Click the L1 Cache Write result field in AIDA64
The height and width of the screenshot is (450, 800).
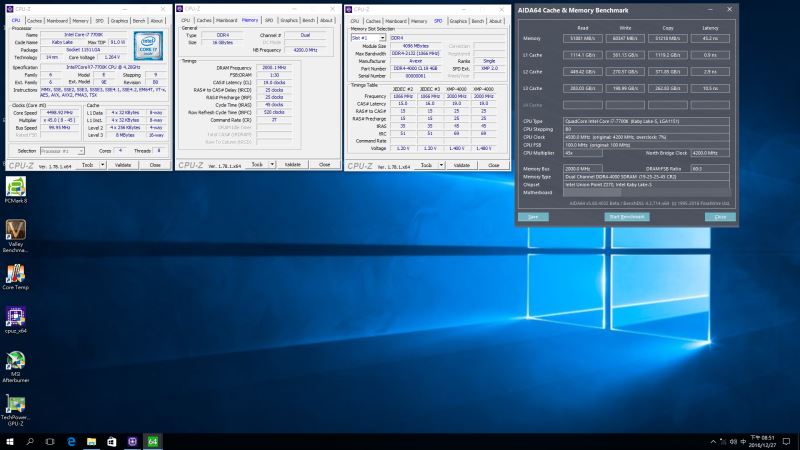[625, 55]
